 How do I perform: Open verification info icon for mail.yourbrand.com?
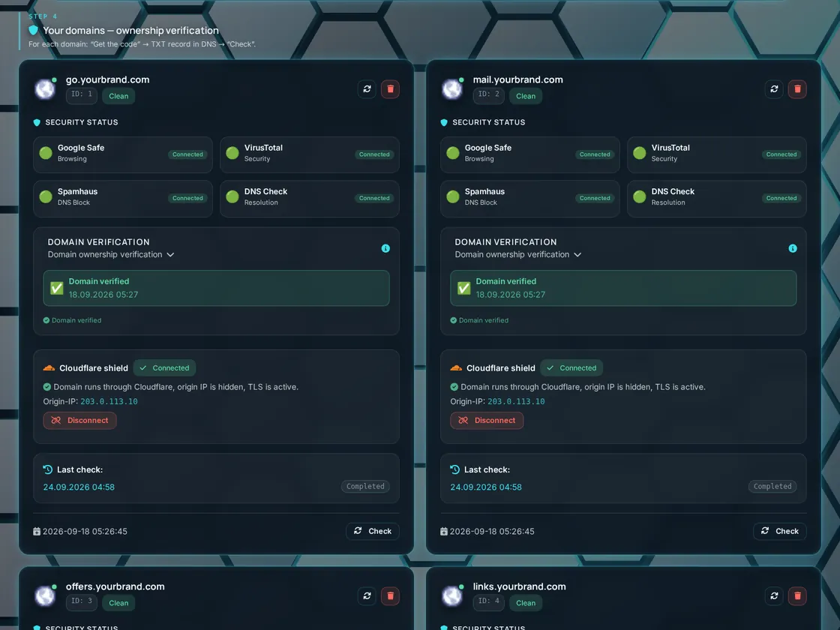793,248
